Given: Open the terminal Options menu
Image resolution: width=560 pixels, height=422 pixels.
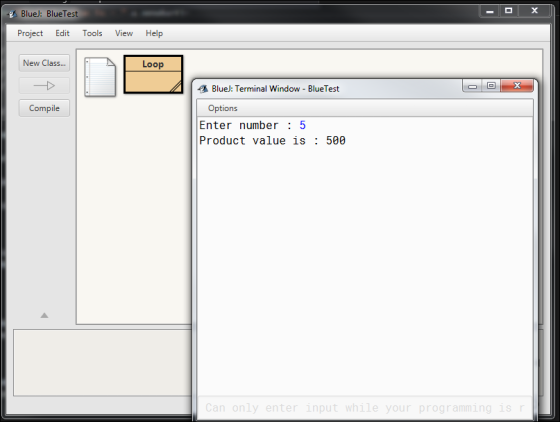Looking at the screenshot, I should [x=222, y=108].
